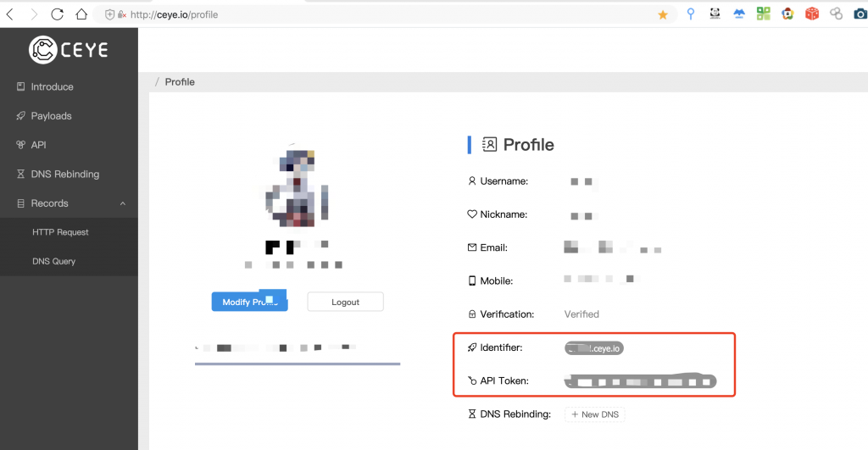Click the Introduce book icon
Screen dimensions: 868x450
click(20, 86)
